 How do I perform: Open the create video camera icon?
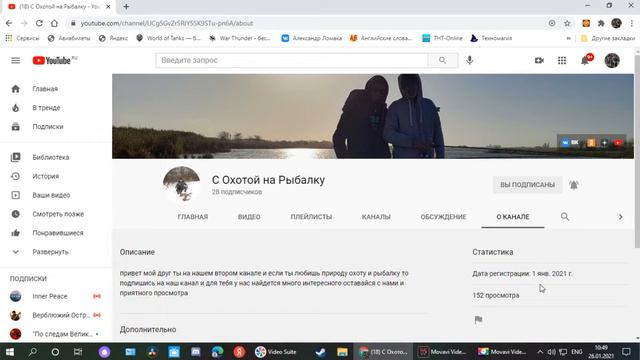point(539,60)
